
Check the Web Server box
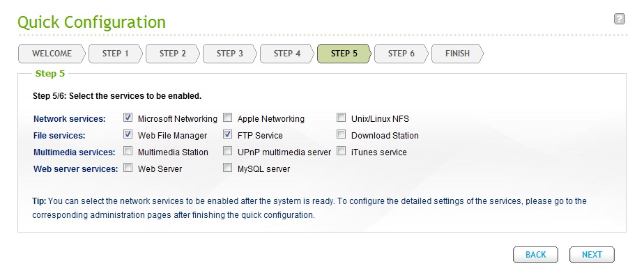pyautogui.click(x=128, y=168)
